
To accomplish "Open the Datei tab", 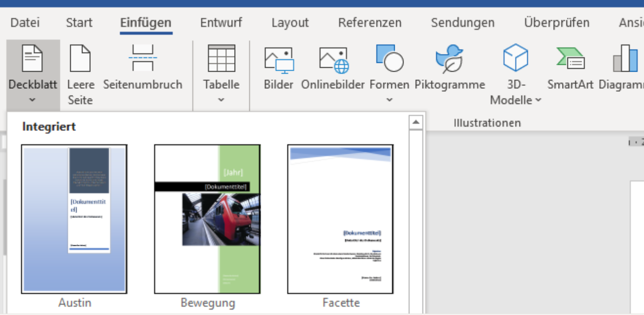I will click(x=25, y=23).
